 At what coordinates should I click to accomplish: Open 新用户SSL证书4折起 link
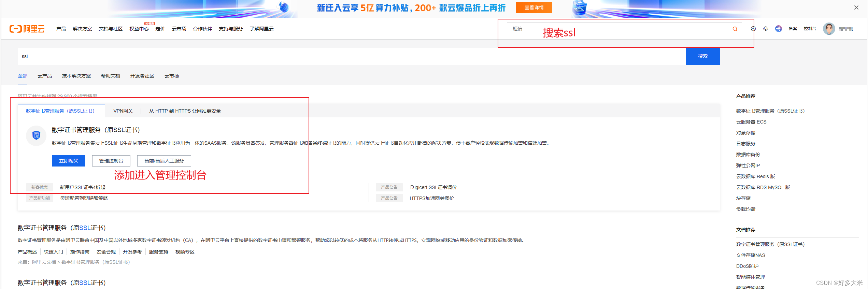pos(83,187)
